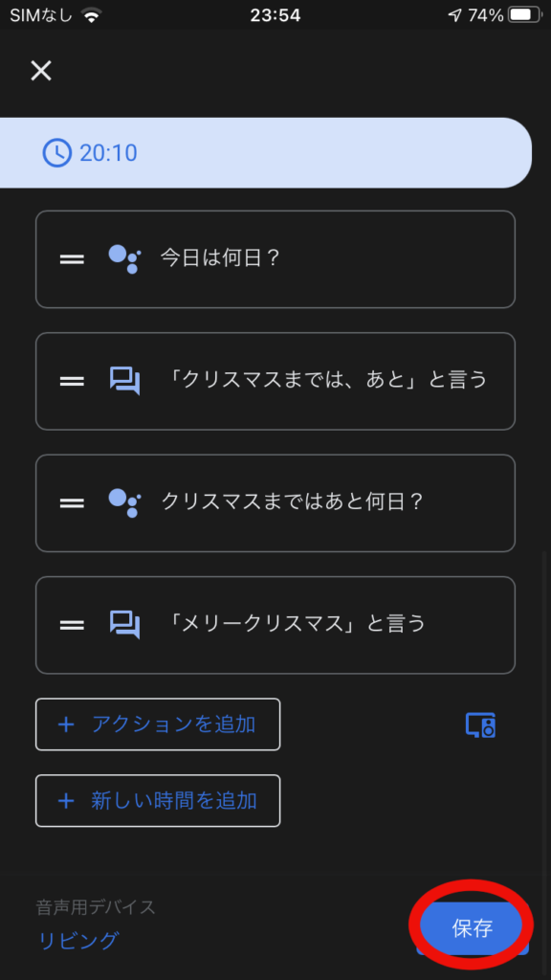
Task: Grab reorder handle of 「メリークリスマス」と言う
Action: coord(72,624)
